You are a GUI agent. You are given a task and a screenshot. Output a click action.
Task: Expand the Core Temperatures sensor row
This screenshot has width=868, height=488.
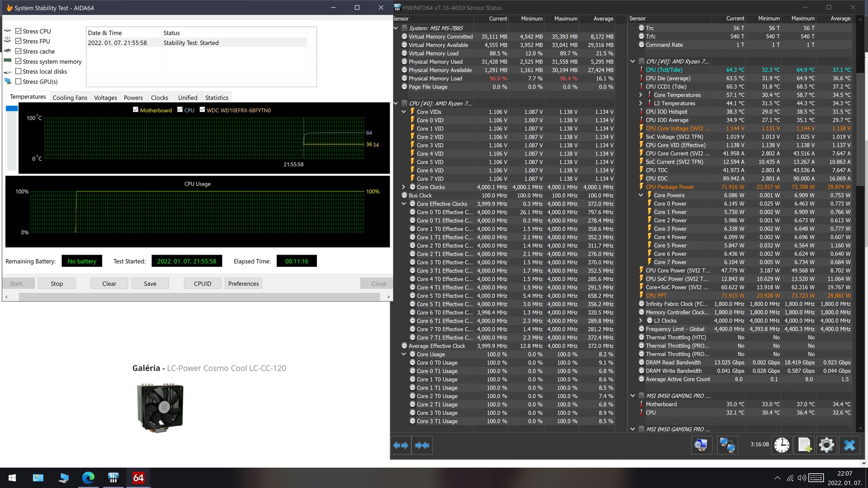point(640,95)
